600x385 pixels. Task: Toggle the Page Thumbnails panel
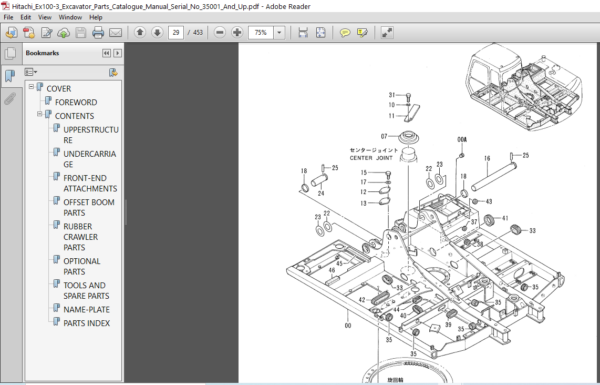(11, 53)
